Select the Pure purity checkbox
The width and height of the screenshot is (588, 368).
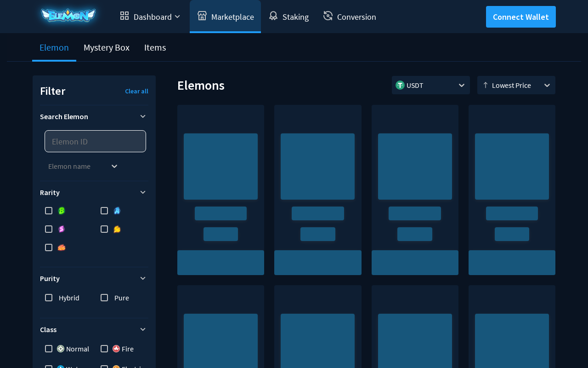point(104,298)
